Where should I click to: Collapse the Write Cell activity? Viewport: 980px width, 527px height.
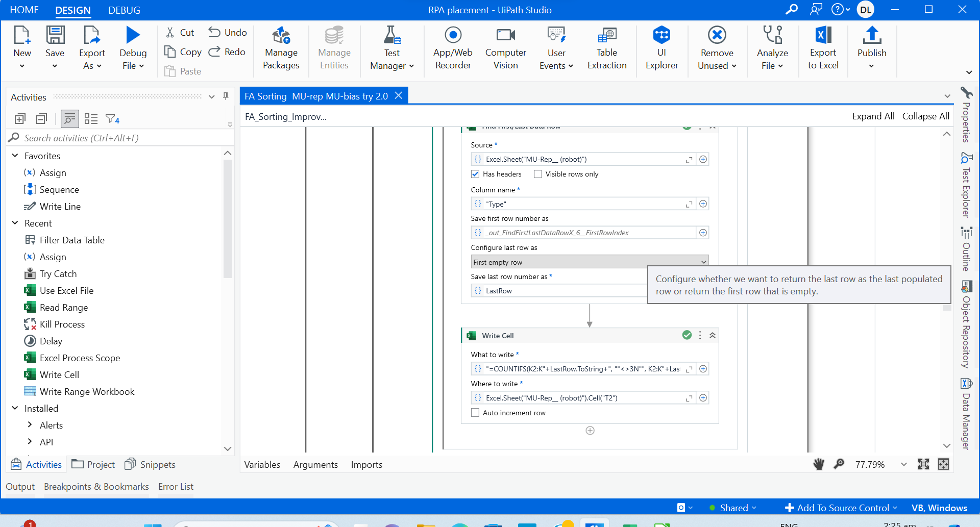(713, 335)
